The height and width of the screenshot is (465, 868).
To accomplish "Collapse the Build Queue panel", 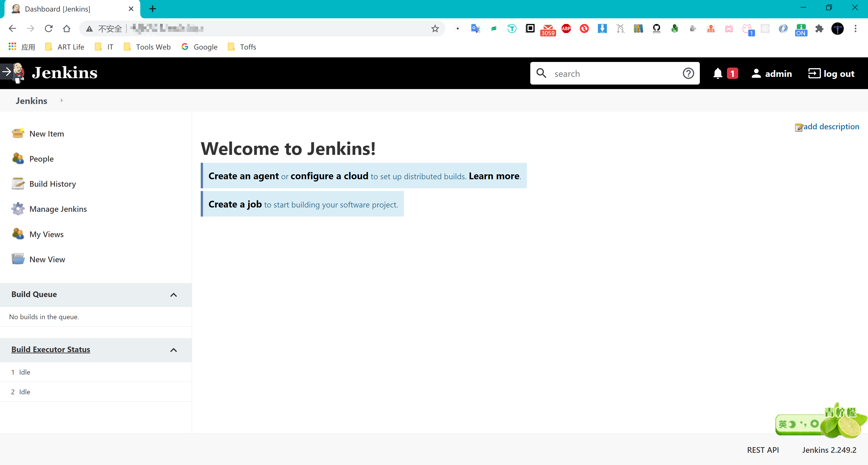I will (x=174, y=295).
